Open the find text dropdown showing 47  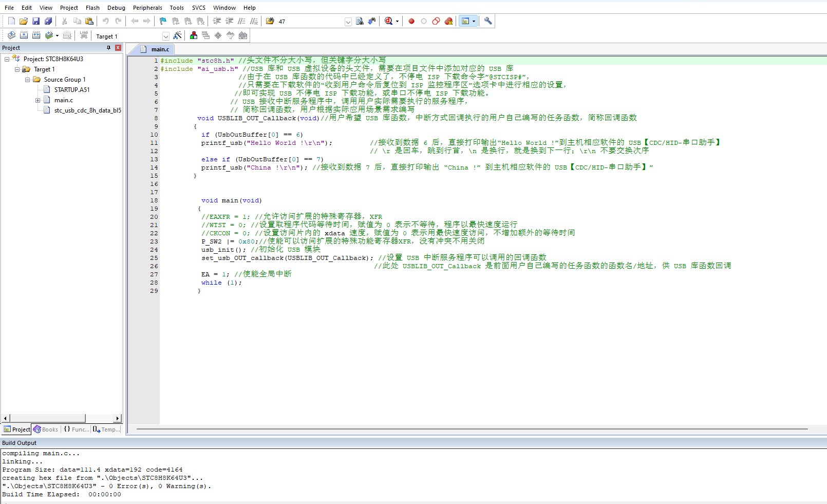[348, 22]
